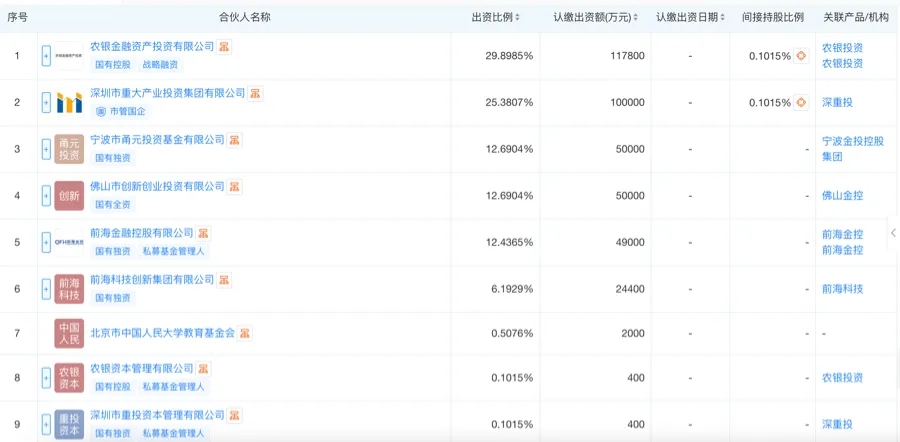The height and width of the screenshot is (442, 900).
Task: Click orange badge icon beside 深圳市重大产业投资集团有限公司
Action: pos(255,94)
